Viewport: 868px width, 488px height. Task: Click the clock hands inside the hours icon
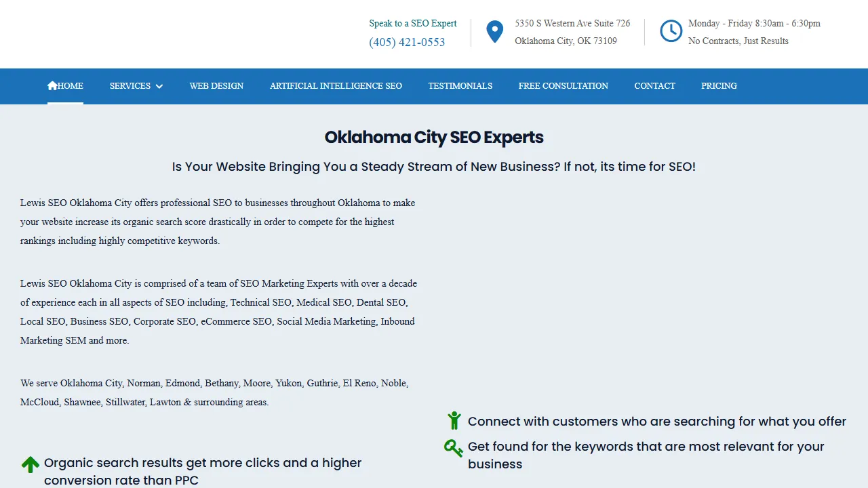(x=671, y=30)
